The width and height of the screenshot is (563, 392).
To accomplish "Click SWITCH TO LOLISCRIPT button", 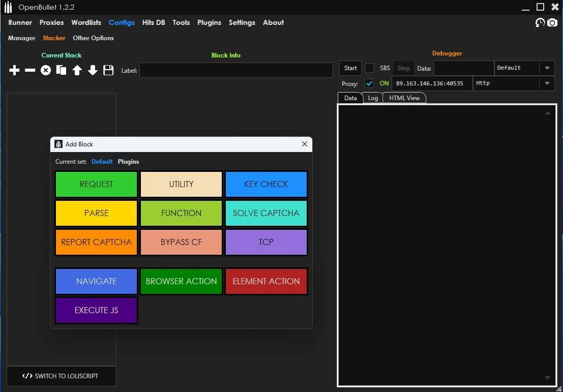I will point(62,376).
